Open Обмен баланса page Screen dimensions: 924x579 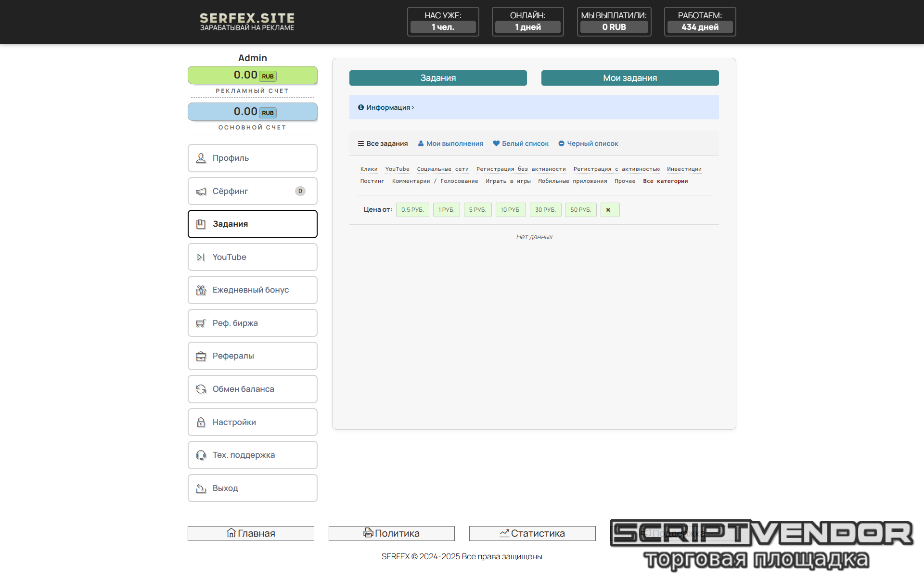click(253, 389)
